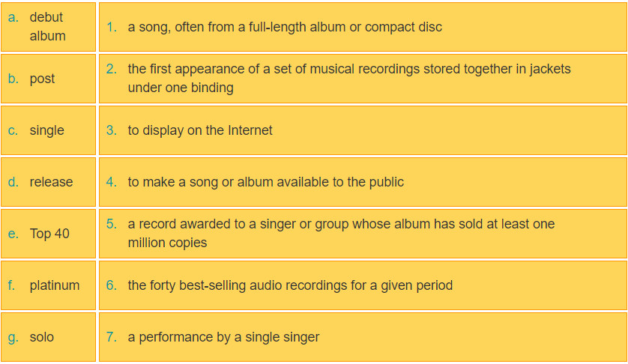The image size is (628, 364).
Task: Click the letter label 'a.' beside debut album
Action: point(13,17)
